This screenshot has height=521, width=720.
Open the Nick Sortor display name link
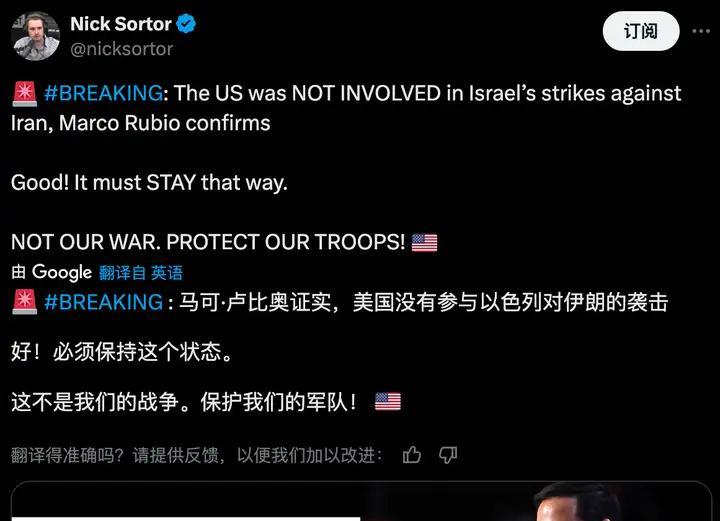click(x=121, y=24)
